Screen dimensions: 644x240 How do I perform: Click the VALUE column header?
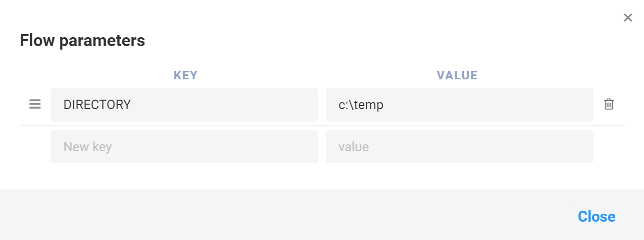(457, 75)
